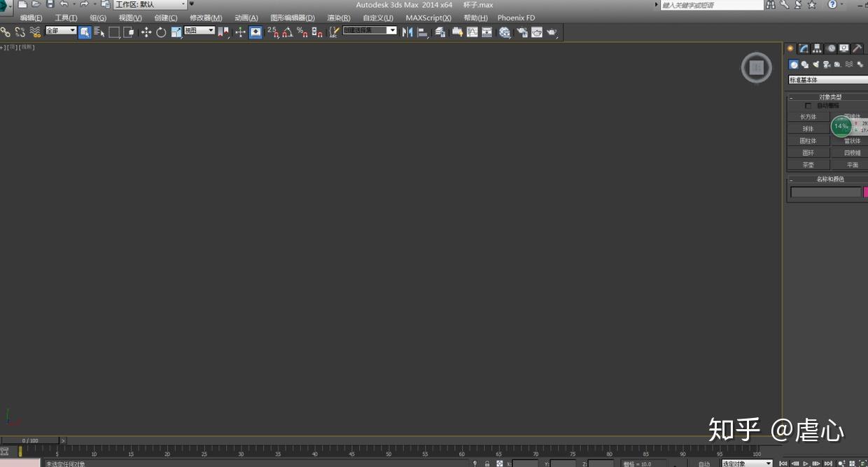This screenshot has height=467, width=868.
Task: Open the 渲染(R) menu
Action: click(x=339, y=18)
